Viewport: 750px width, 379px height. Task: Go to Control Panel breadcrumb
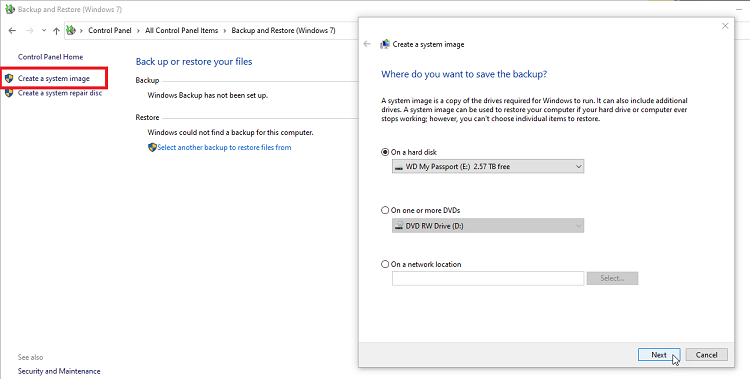coord(110,30)
